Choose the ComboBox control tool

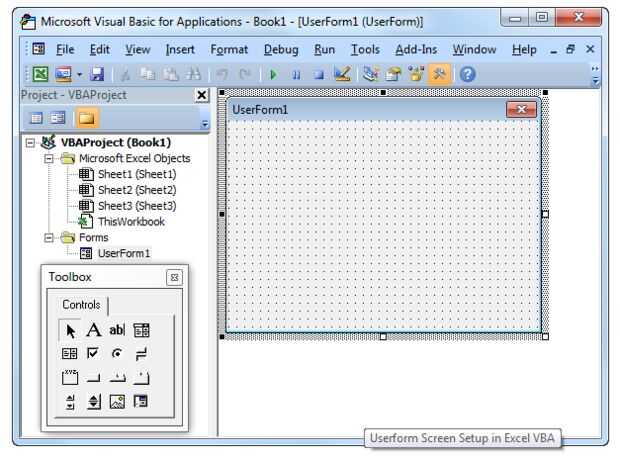[x=141, y=330]
